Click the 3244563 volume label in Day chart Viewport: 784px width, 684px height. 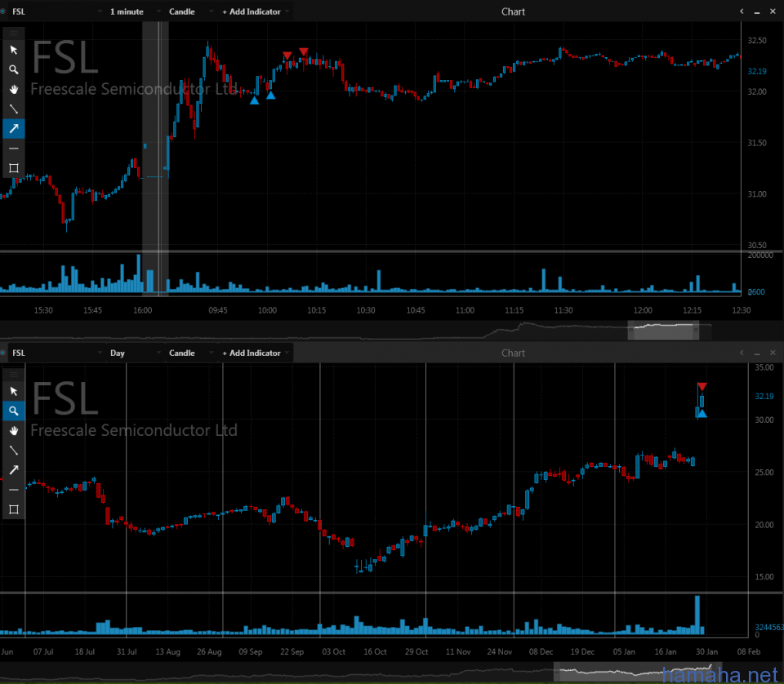click(769, 627)
